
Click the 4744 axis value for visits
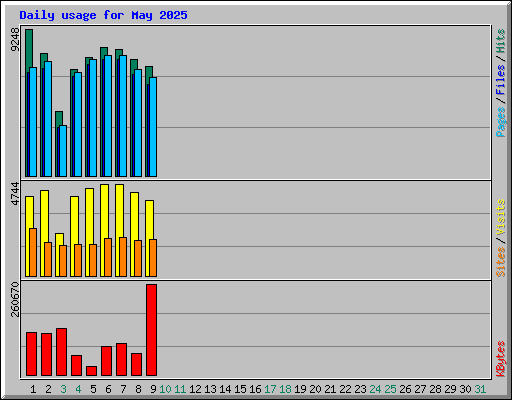click(15, 194)
